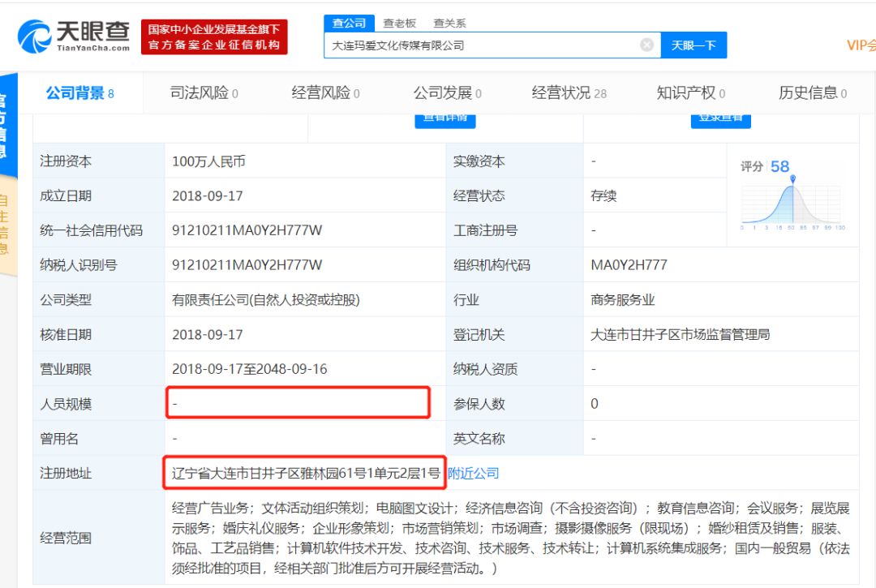Click the organization code MA0Y2H777
Viewport: 876px width, 588px height.
pos(629,265)
